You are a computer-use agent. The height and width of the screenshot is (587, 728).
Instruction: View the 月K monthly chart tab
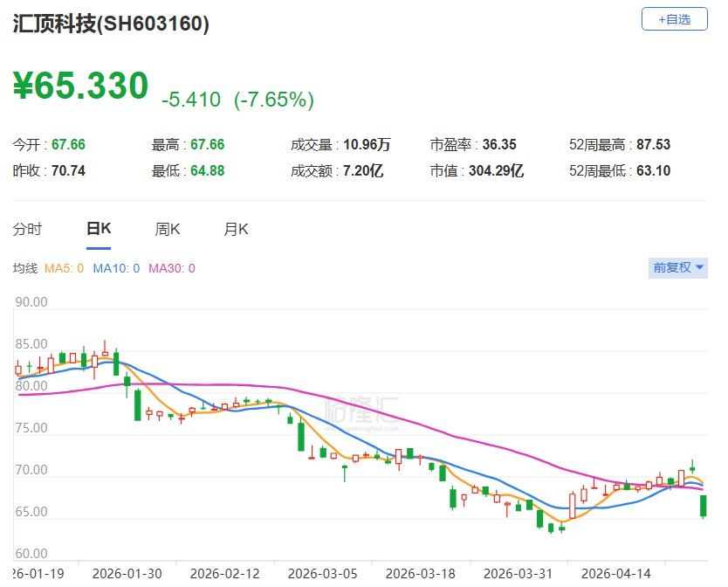(235, 229)
